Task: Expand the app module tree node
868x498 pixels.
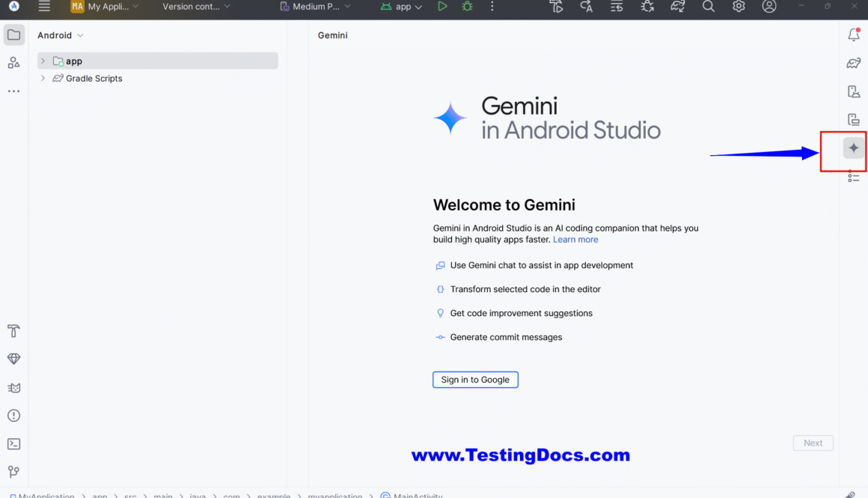Action: click(x=43, y=61)
